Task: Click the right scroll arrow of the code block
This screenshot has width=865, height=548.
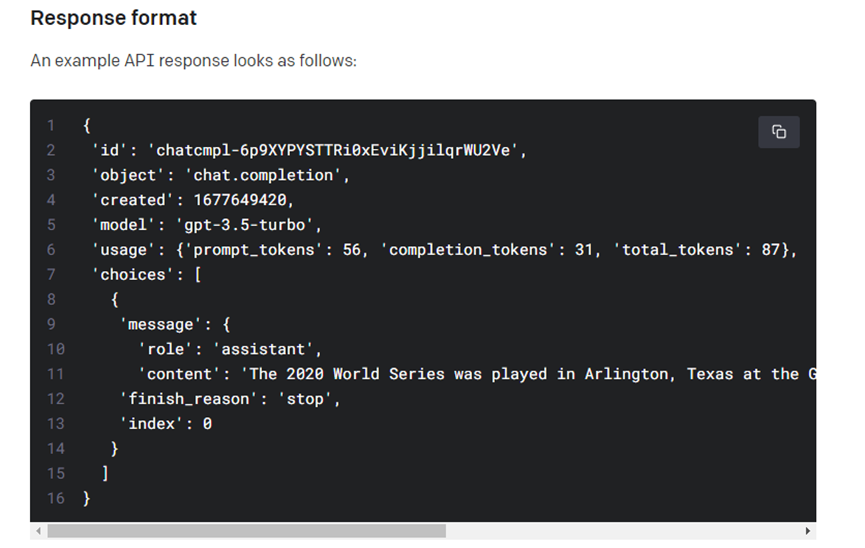Action: (808, 531)
